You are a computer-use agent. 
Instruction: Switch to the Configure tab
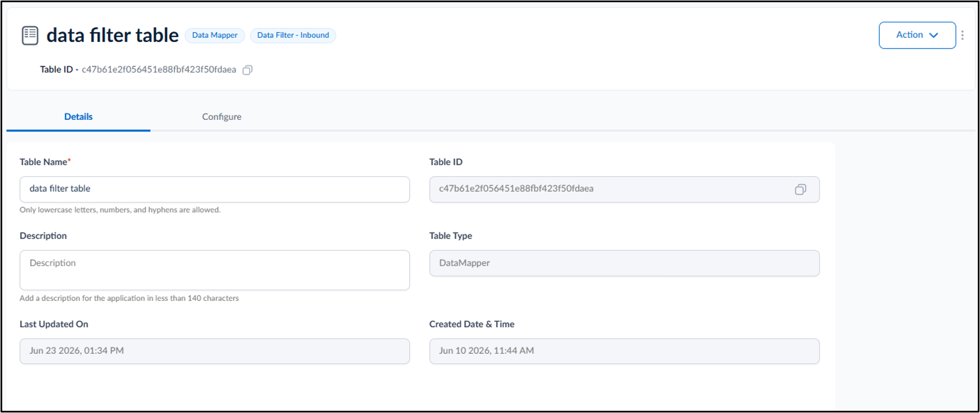click(x=222, y=116)
